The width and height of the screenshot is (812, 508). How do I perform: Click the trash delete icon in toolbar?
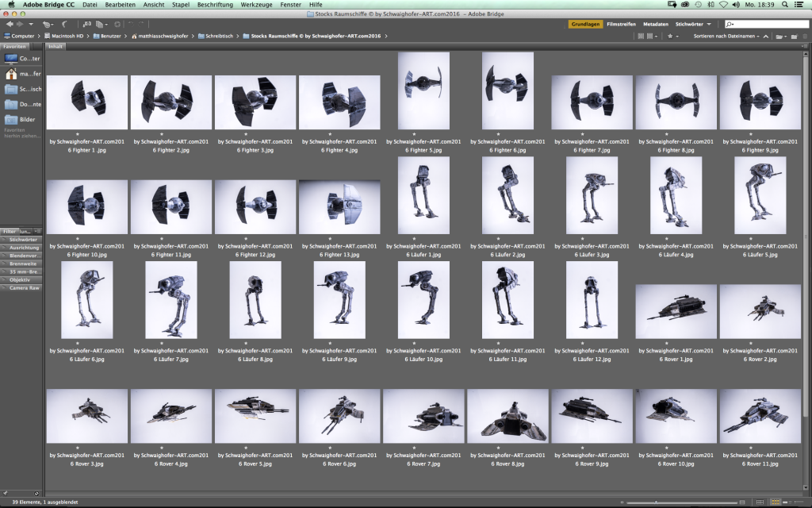coord(804,37)
